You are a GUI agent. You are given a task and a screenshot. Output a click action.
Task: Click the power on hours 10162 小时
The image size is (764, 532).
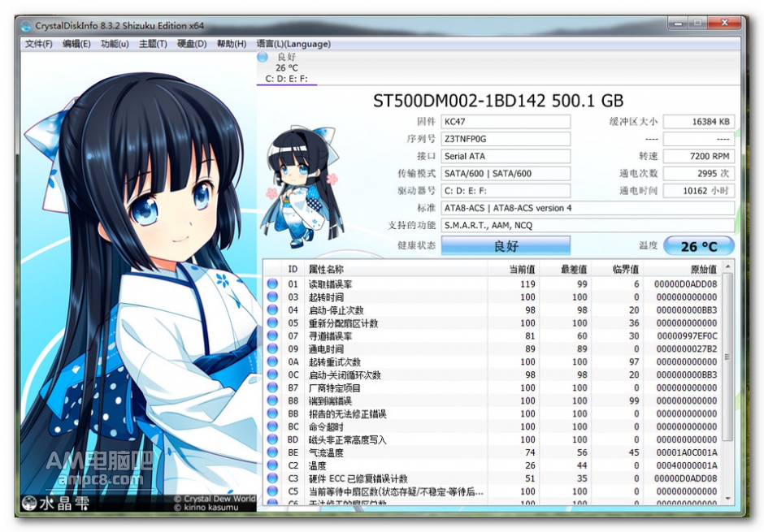[699, 191]
